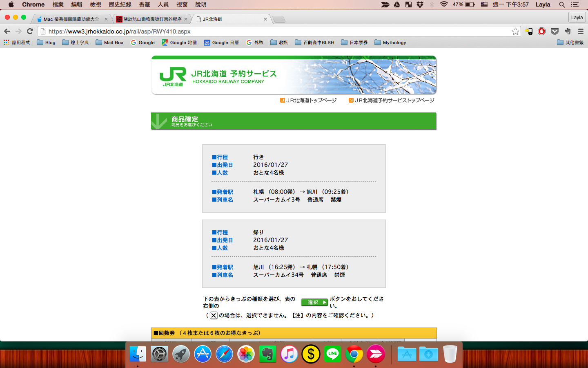Open the Mythology bookmark folder

pos(390,43)
